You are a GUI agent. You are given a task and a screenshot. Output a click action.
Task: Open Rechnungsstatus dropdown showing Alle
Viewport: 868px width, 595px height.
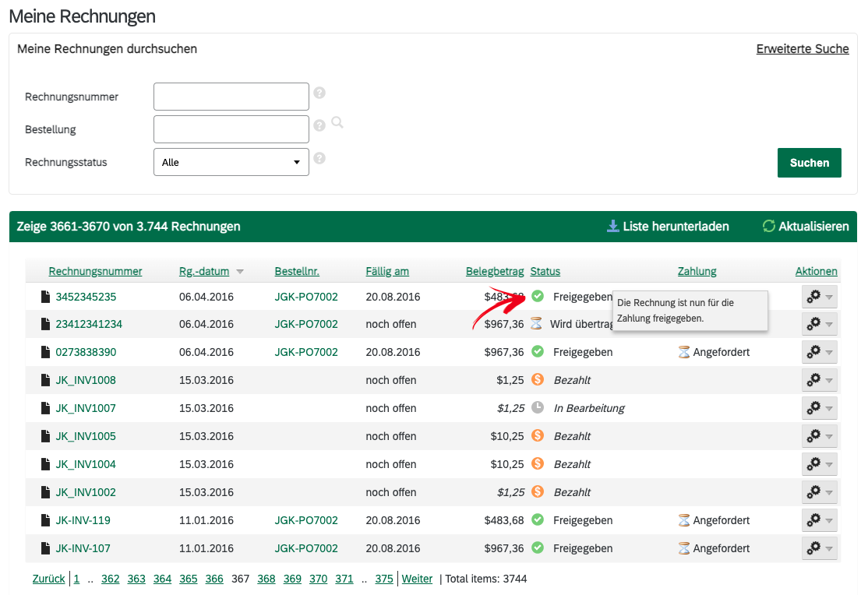[x=231, y=162]
